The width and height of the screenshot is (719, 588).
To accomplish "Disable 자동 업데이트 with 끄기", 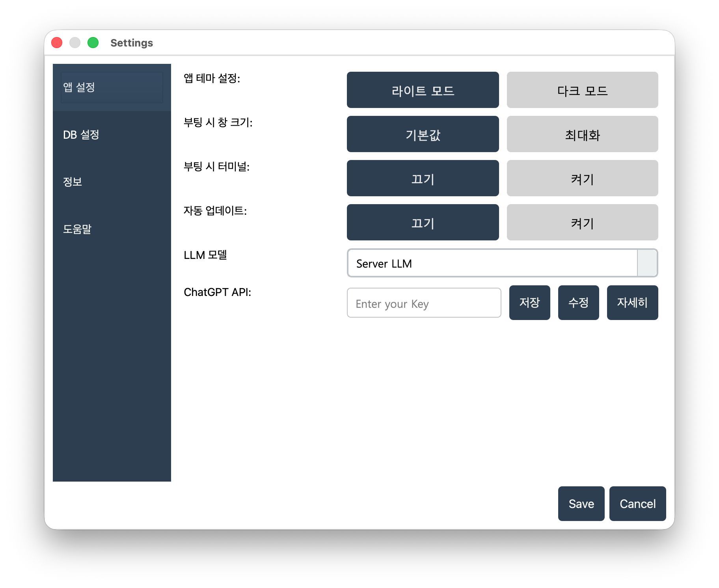I will [x=423, y=222].
